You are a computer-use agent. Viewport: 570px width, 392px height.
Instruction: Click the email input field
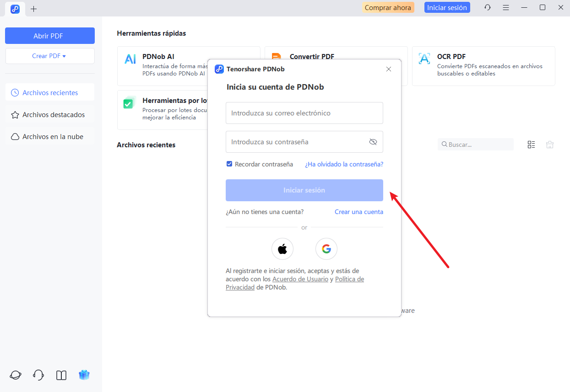[304, 113]
